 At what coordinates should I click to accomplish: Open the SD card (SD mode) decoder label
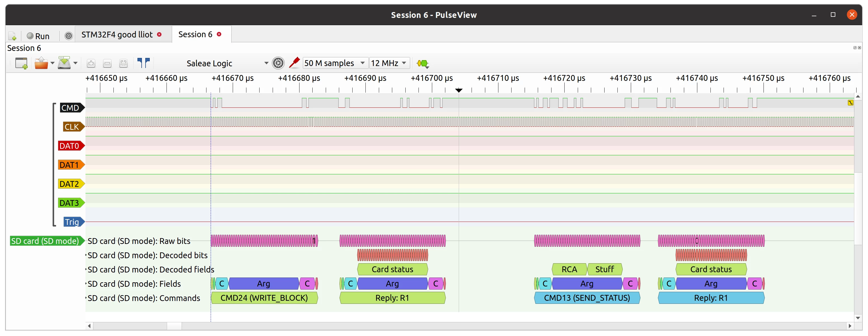click(47, 241)
